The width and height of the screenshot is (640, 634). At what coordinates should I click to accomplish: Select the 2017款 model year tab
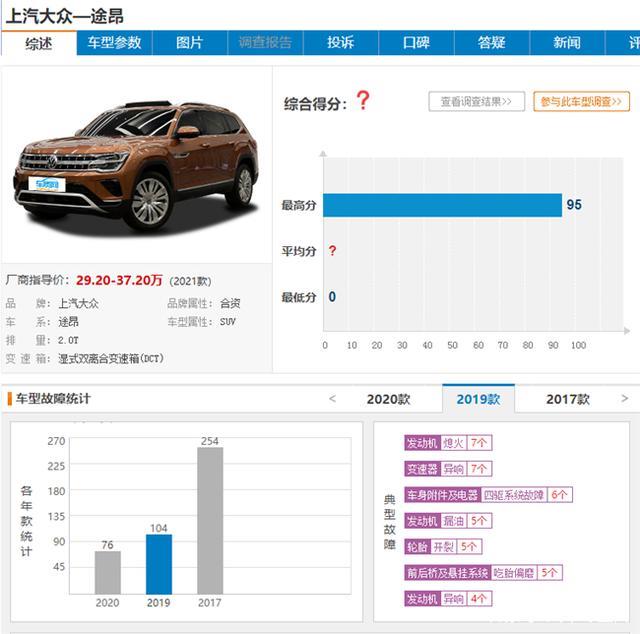[x=568, y=399]
